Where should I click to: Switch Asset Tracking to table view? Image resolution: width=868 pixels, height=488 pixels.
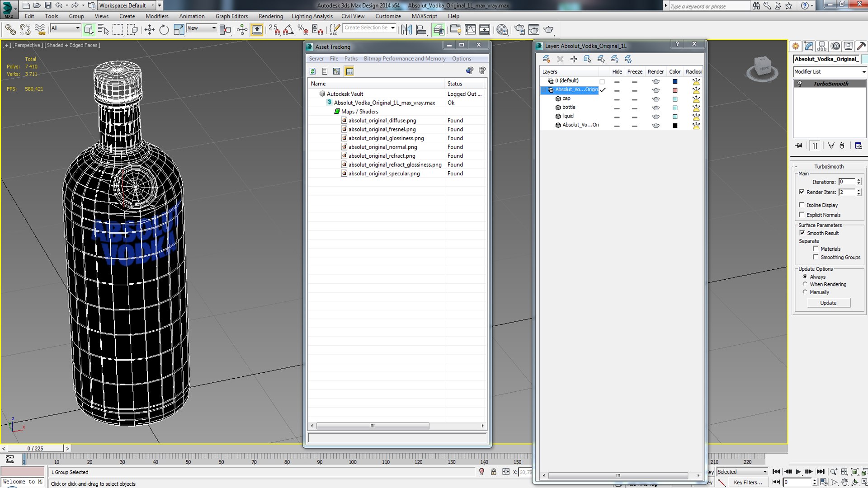click(x=349, y=71)
